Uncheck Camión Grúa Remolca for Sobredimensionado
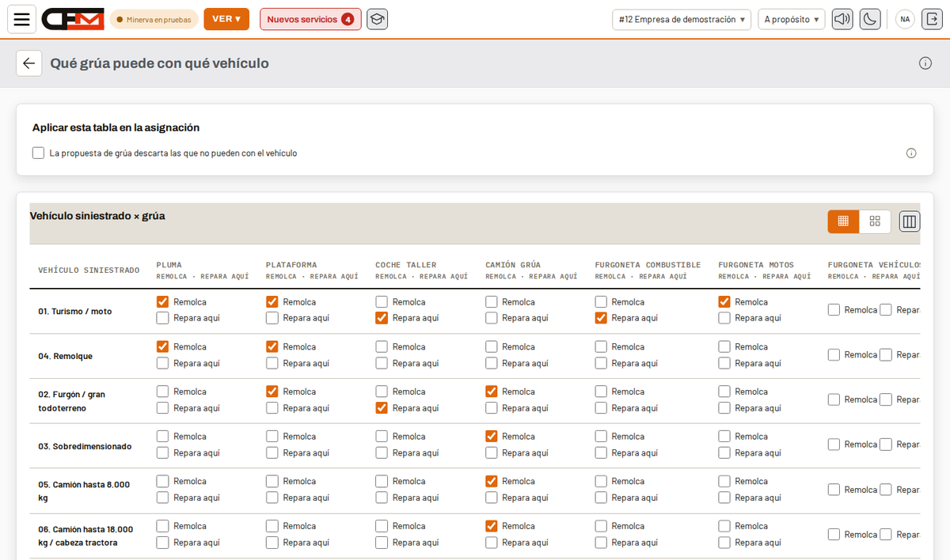Screen dimensions: 950x560 coord(491,437)
